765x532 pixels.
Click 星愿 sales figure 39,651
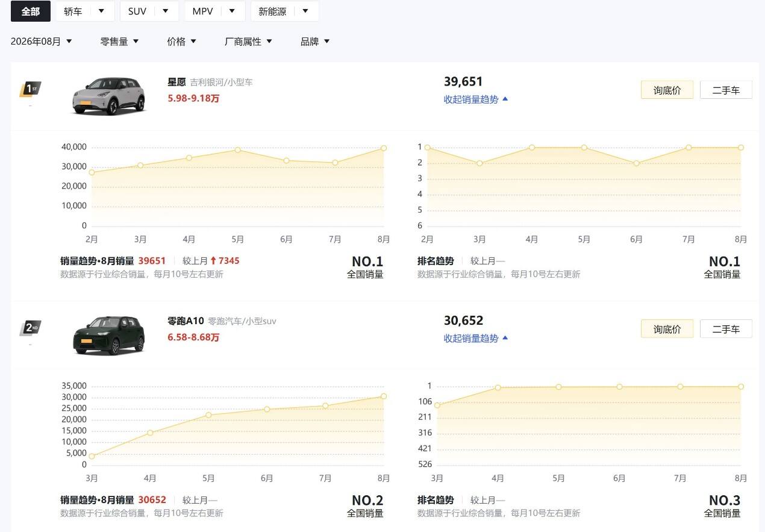463,81
